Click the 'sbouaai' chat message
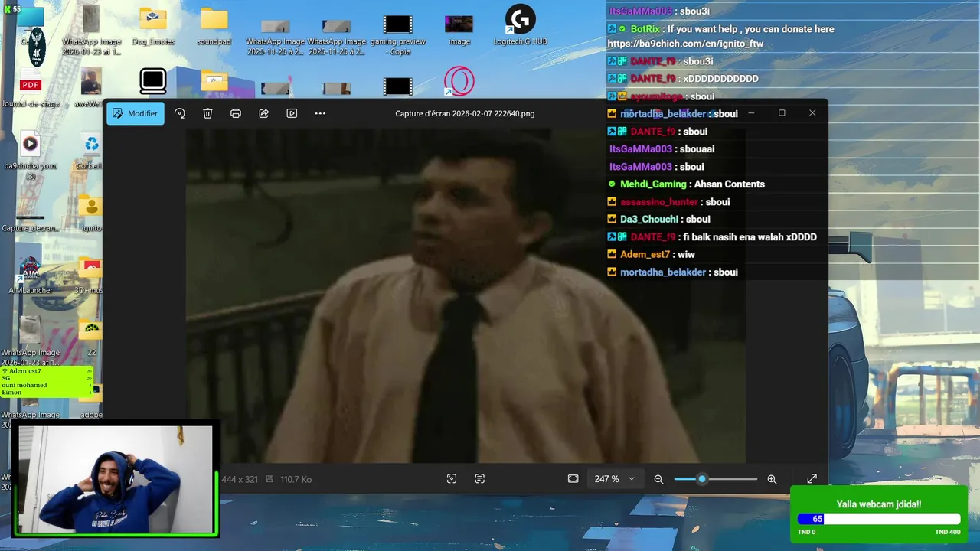980x551 pixels. [697, 148]
